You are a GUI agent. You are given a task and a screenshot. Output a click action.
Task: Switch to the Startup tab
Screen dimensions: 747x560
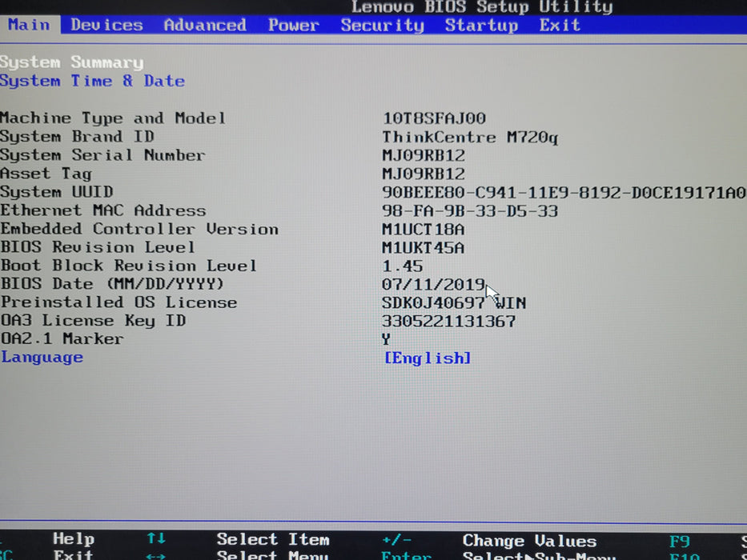pyautogui.click(x=481, y=26)
